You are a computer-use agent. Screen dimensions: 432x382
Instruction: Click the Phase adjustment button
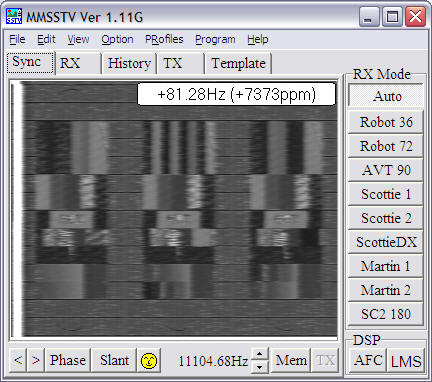pyautogui.click(x=67, y=360)
